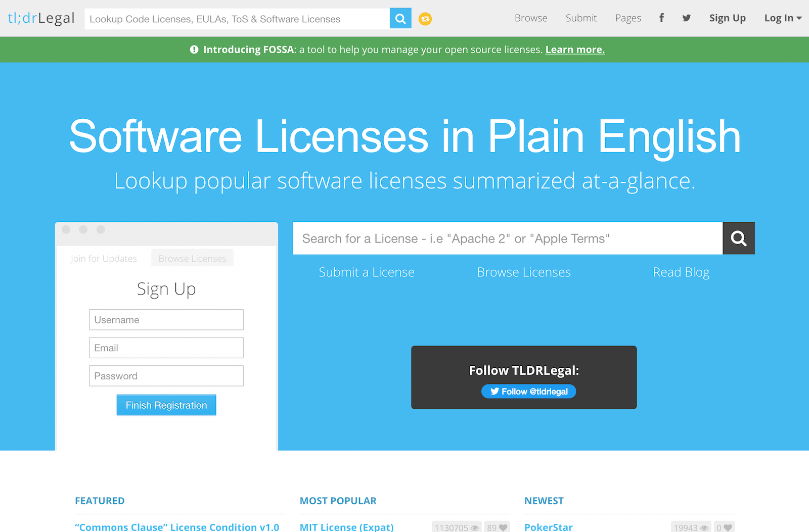Focus the navbar license lookup search field
The width and height of the screenshot is (809, 532).
237,19
